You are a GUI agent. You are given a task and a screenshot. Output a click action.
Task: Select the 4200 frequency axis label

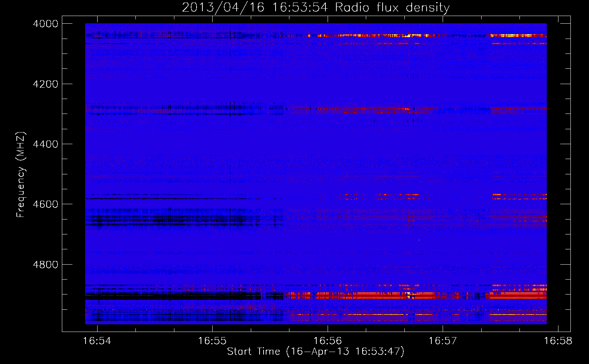[x=46, y=84]
